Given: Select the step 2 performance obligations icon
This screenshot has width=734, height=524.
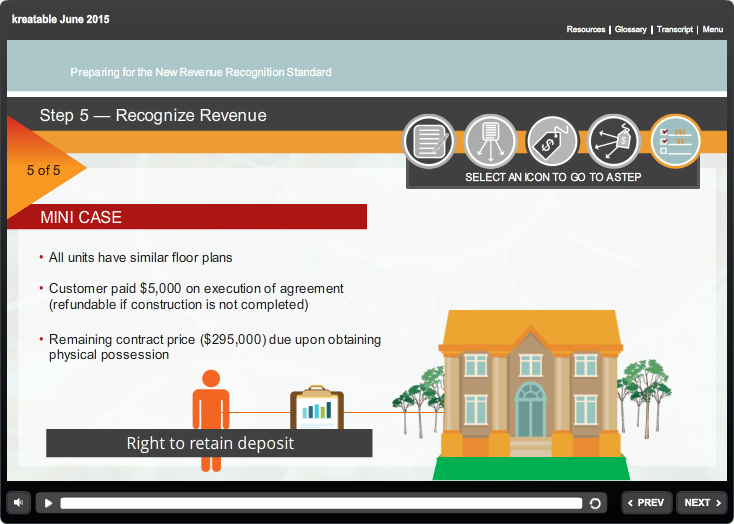Looking at the screenshot, I should coord(491,142).
